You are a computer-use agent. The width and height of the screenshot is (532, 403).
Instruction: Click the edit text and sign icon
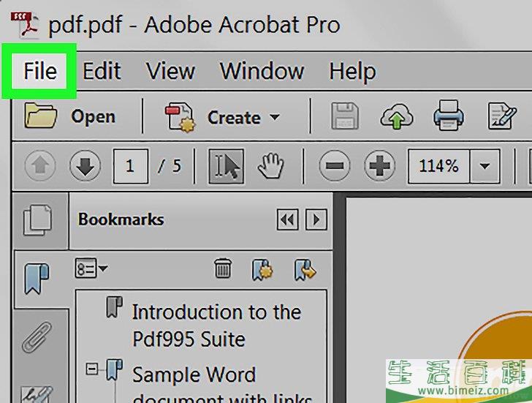[x=502, y=116]
